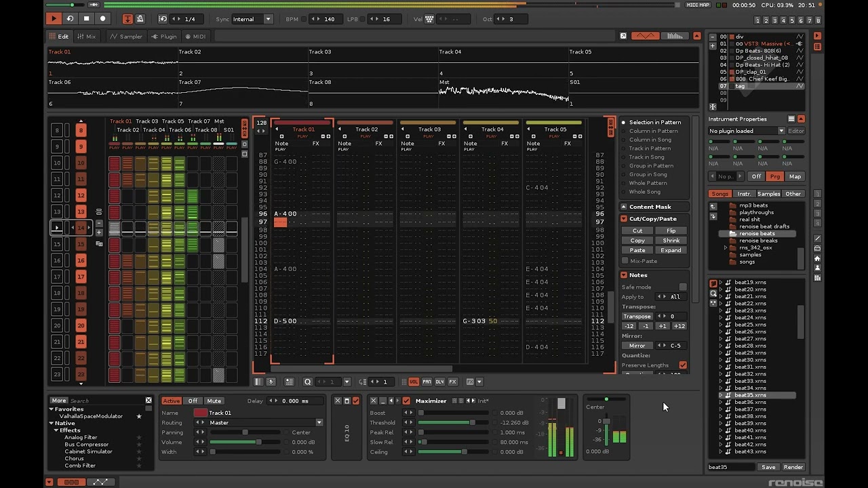Switch disk browser to Songs tab
The height and width of the screenshot is (488, 868).
720,194
